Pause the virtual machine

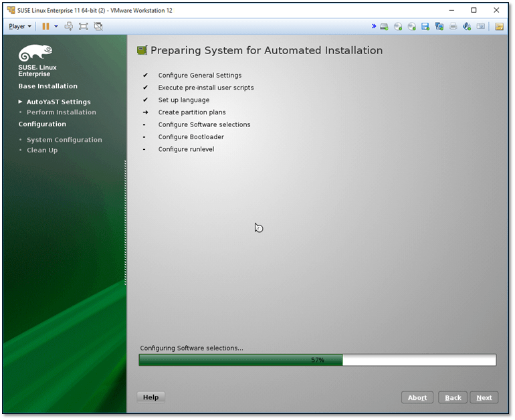click(45, 26)
